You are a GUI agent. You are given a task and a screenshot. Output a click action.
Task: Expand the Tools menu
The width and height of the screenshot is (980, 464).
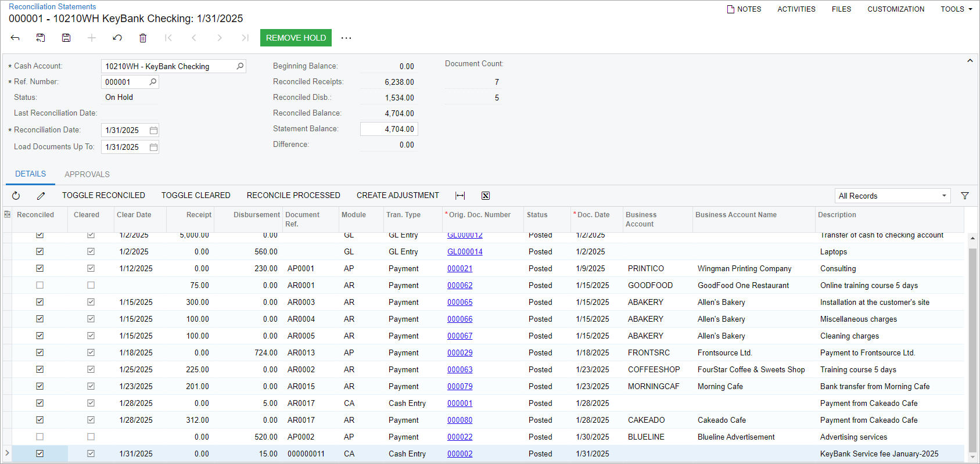(x=956, y=9)
